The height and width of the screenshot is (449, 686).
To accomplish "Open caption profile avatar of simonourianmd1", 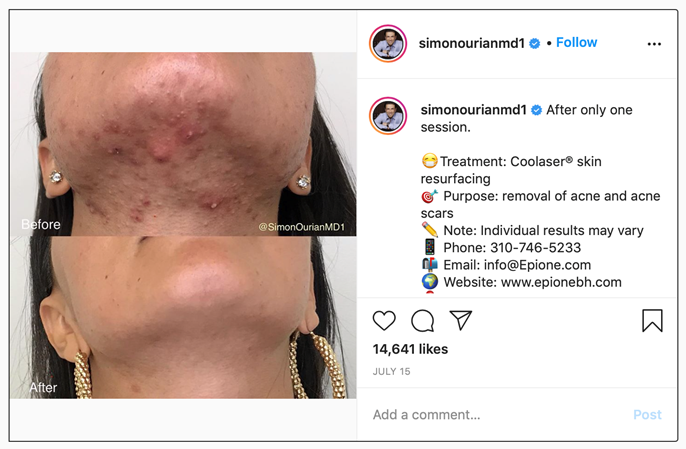I will point(388,116).
